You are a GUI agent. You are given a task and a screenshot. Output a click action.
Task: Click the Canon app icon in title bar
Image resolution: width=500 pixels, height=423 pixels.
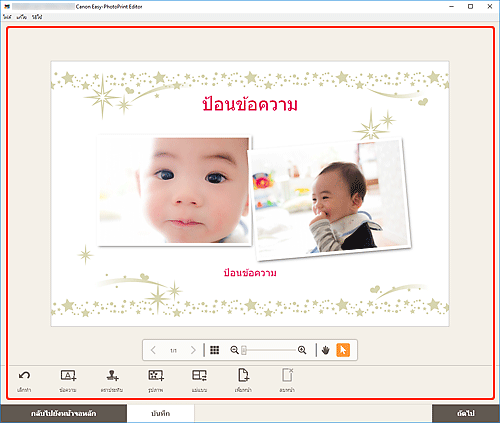[x=7, y=6]
